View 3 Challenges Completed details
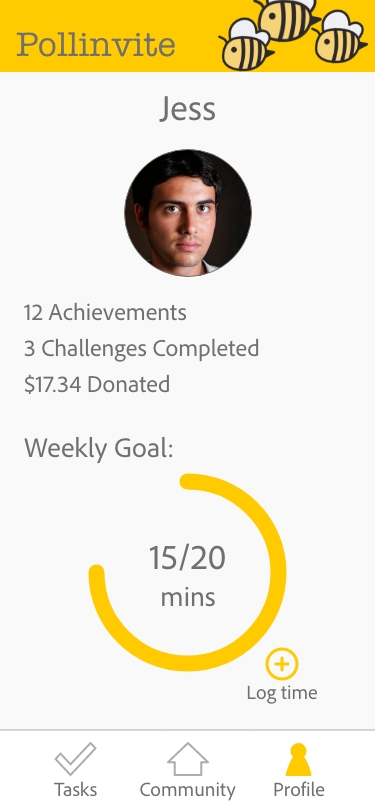Screen dimensions: 375x812 141,349
